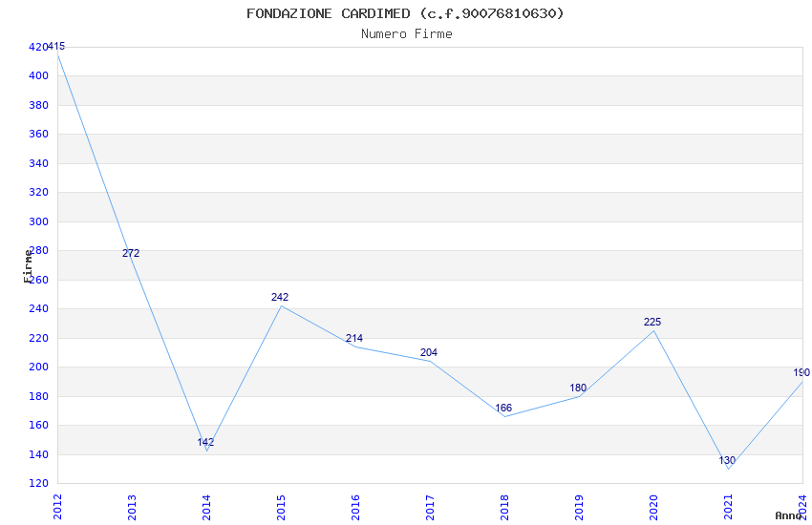Click the data label 225

pyautogui.click(x=652, y=322)
